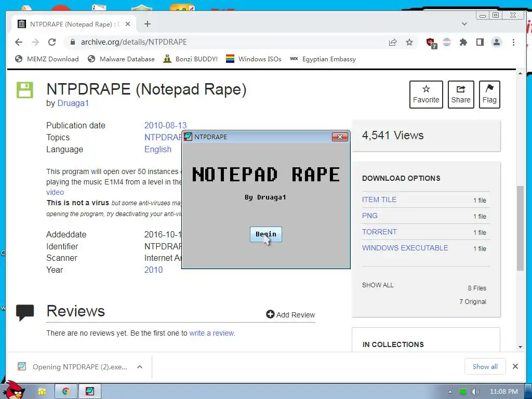
Task: Click the 2010-08-13 publication date link
Action: click(166, 125)
